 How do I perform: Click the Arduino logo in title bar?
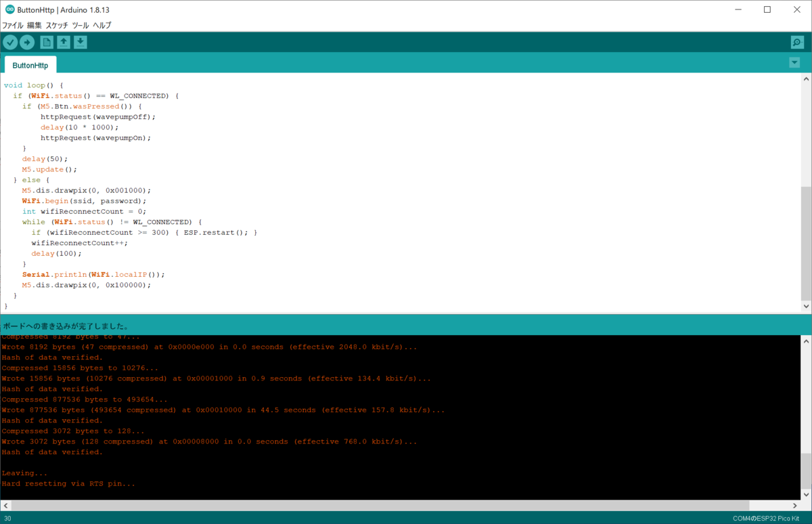tap(9, 9)
